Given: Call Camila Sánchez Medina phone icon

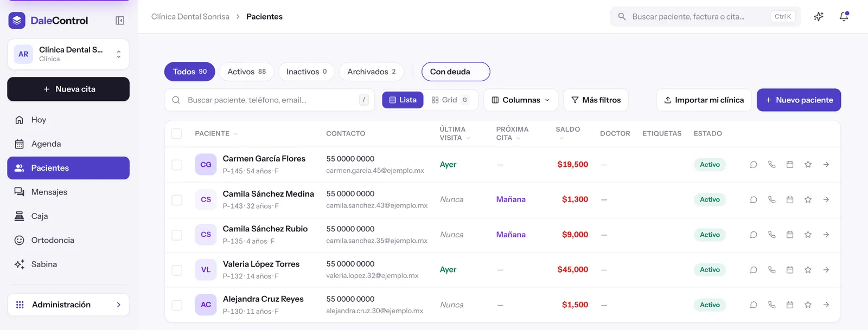Looking at the screenshot, I should coord(772,200).
